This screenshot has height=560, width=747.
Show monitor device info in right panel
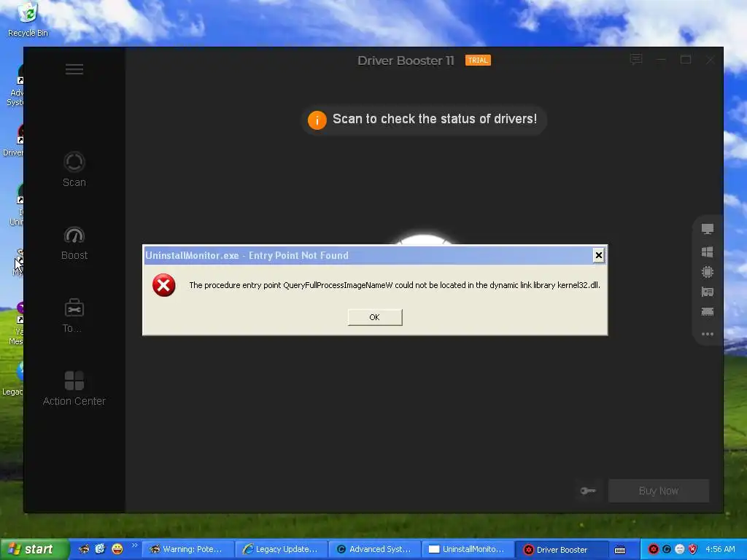click(x=708, y=229)
